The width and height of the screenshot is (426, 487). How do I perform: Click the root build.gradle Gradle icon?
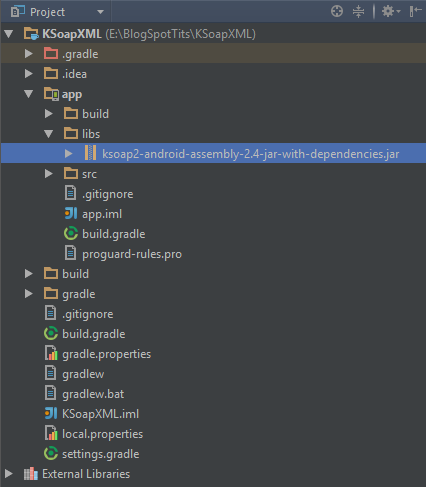click(51, 333)
